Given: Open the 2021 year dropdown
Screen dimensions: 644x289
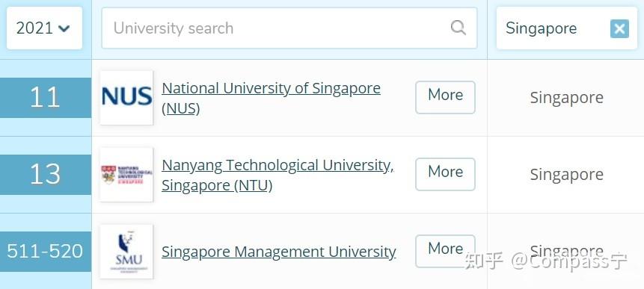Looking at the screenshot, I should click(44, 28).
